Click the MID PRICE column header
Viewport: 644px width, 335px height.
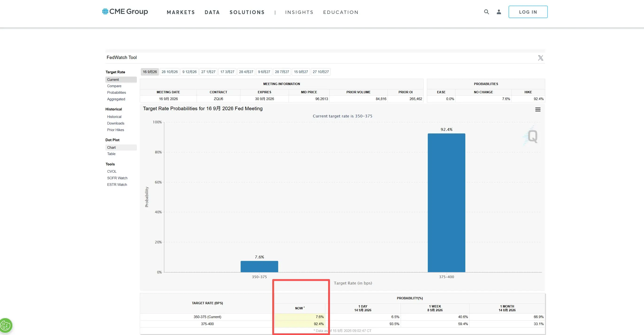(x=309, y=92)
